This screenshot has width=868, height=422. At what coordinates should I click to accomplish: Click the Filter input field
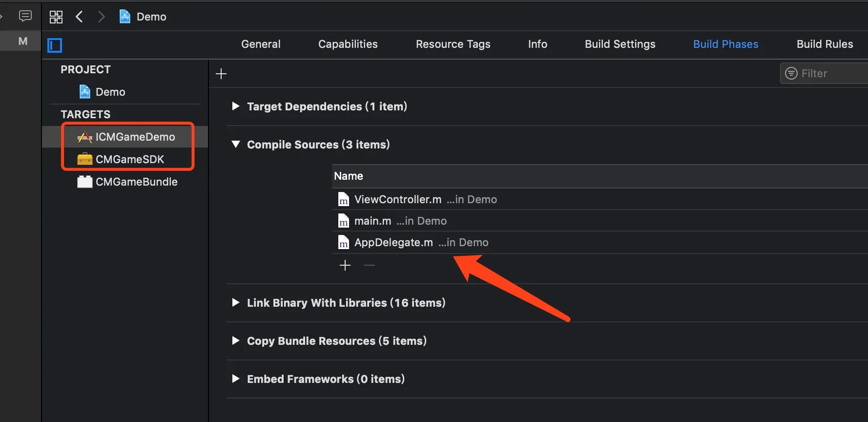point(824,73)
